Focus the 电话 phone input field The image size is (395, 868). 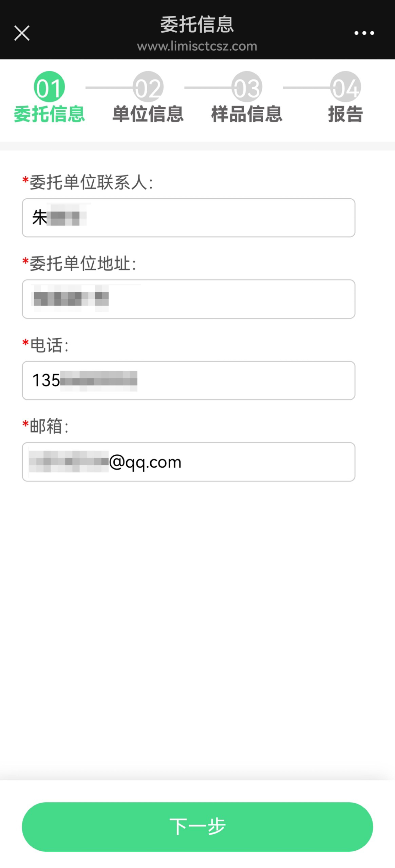pos(188,380)
